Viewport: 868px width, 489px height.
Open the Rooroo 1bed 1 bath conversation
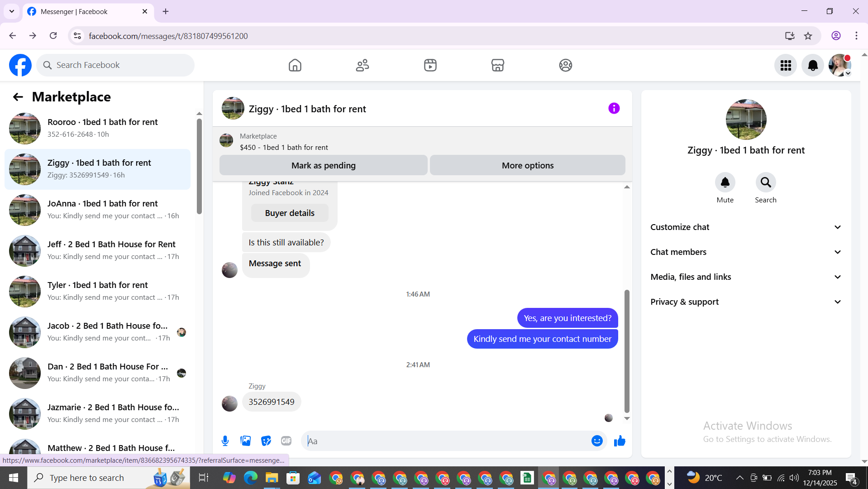coord(97,129)
